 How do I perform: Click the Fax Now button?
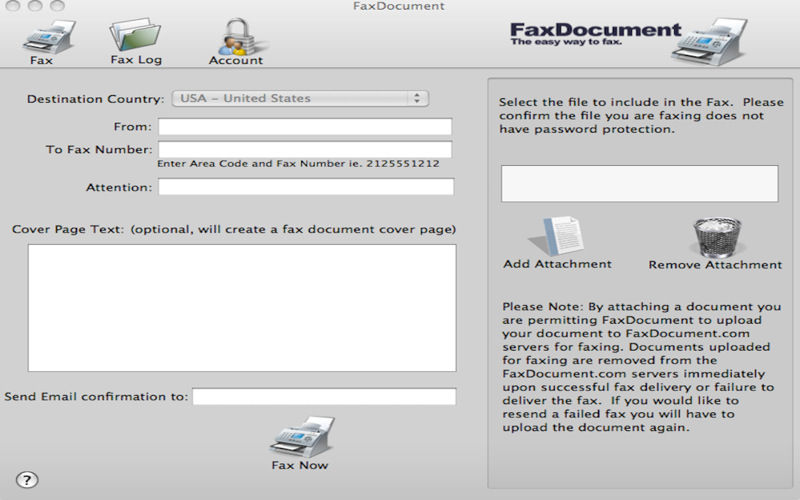point(301,443)
